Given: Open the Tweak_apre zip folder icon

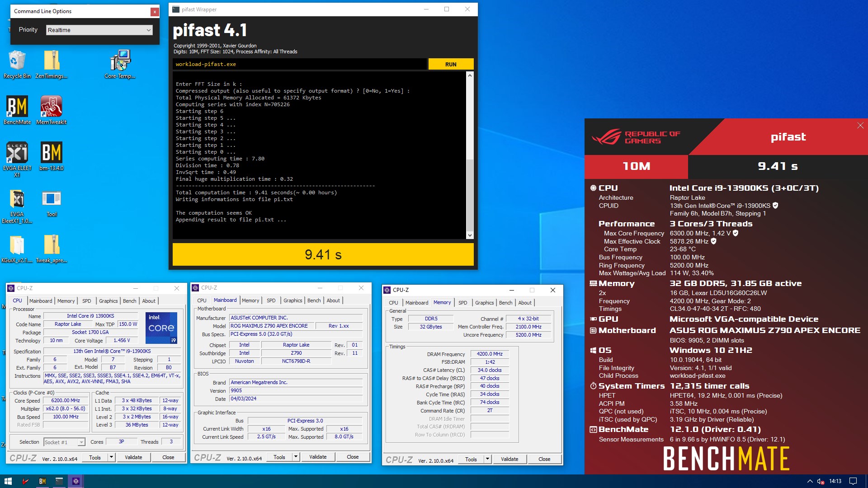Looking at the screenshot, I should tap(52, 249).
